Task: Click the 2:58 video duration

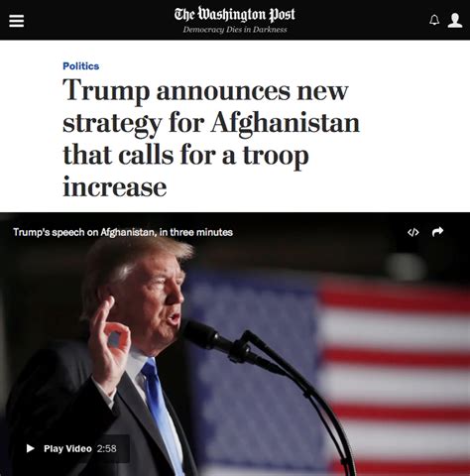Action: point(107,448)
